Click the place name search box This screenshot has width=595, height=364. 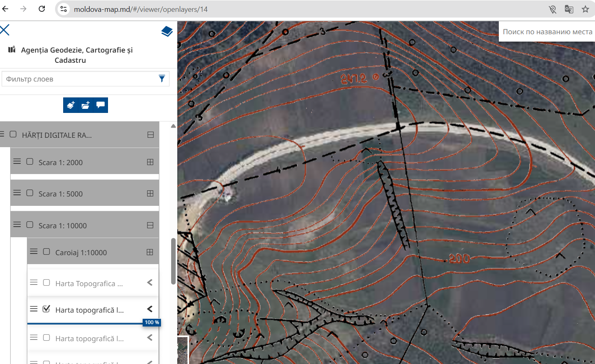coord(547,32)
